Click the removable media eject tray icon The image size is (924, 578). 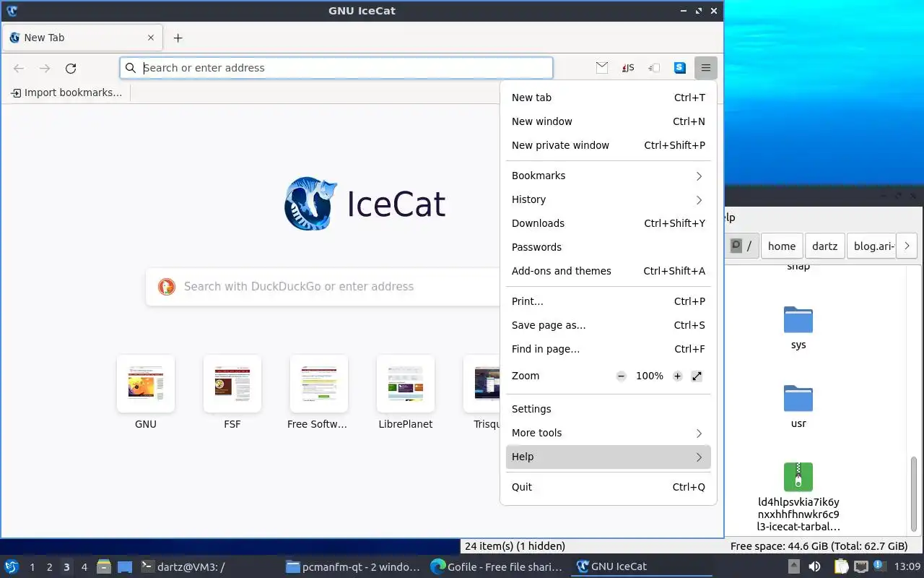(x=794, y=566)
